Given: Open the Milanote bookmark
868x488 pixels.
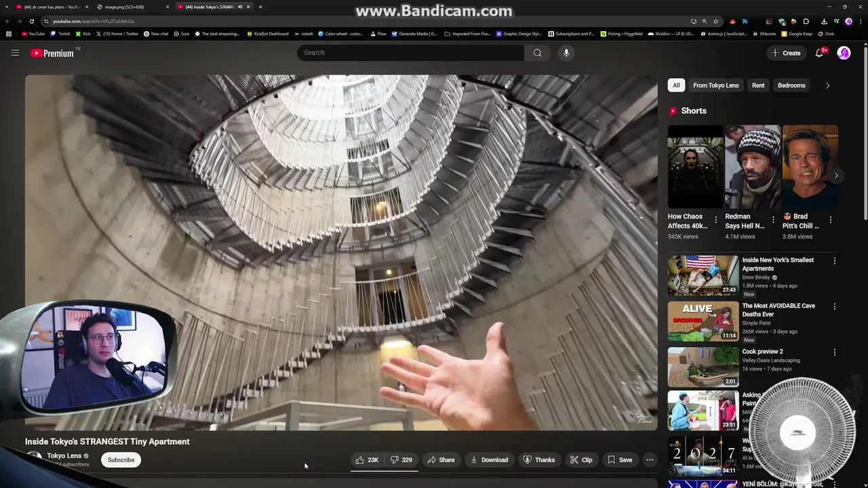Looking at the screenshot, I should click(764, 34).
